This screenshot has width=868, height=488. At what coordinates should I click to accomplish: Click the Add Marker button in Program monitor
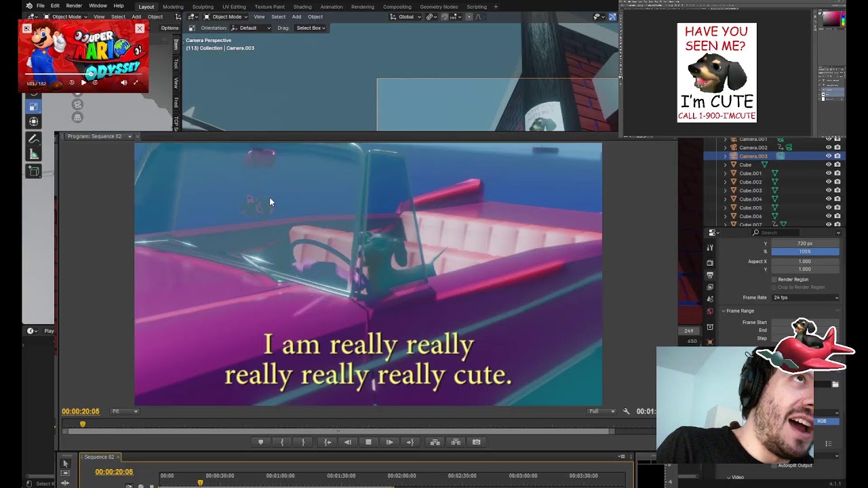260,442
